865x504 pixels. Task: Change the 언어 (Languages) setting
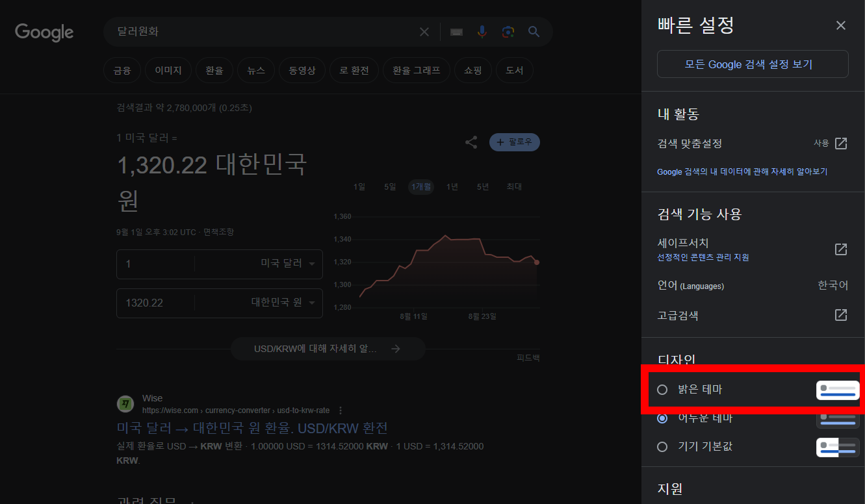click(x=753, y=286)
